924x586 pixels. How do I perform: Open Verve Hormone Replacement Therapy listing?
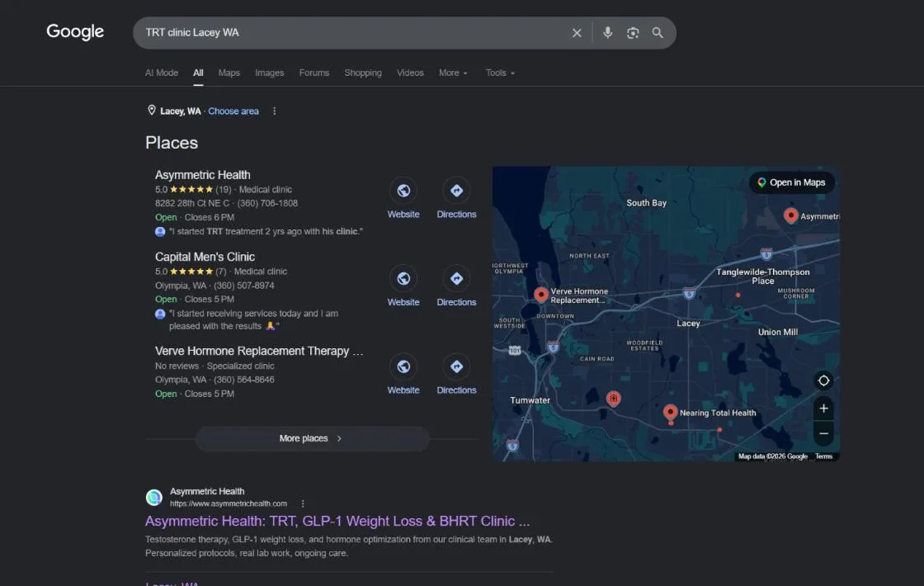[259, 351]
